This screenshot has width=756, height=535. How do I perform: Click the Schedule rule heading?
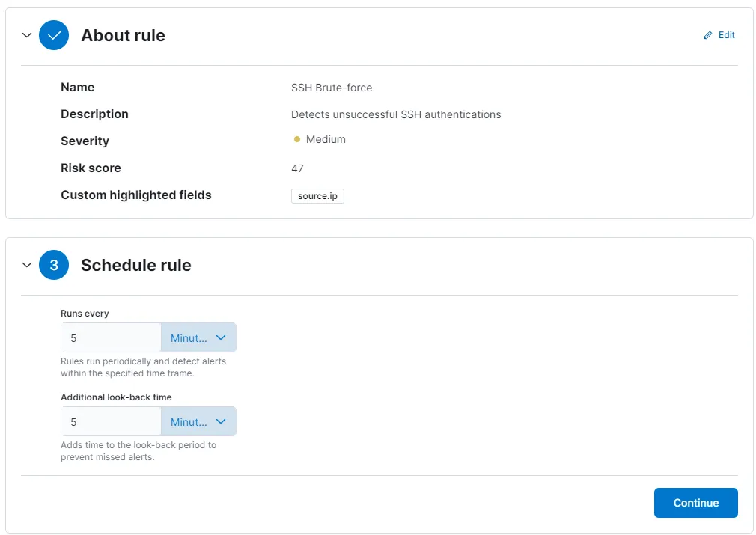135,265
